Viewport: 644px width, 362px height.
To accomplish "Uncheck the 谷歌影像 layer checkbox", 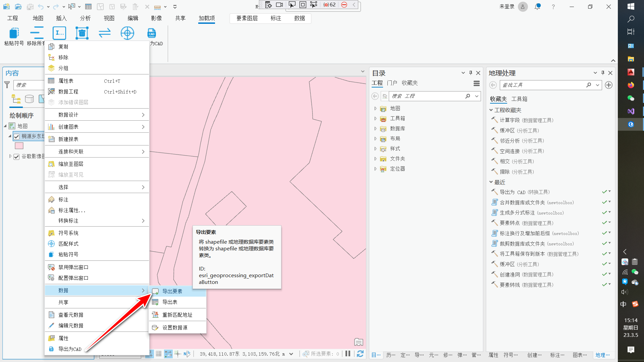I will click(16, 157).
